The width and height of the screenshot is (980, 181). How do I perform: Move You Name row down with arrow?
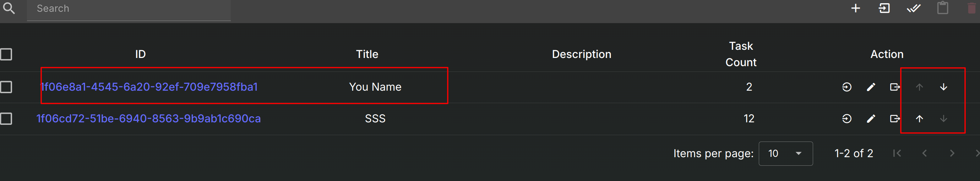click(943, 87)
